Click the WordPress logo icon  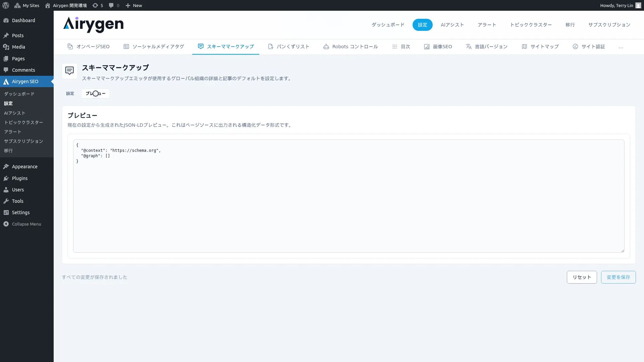[x=6, y=5]
